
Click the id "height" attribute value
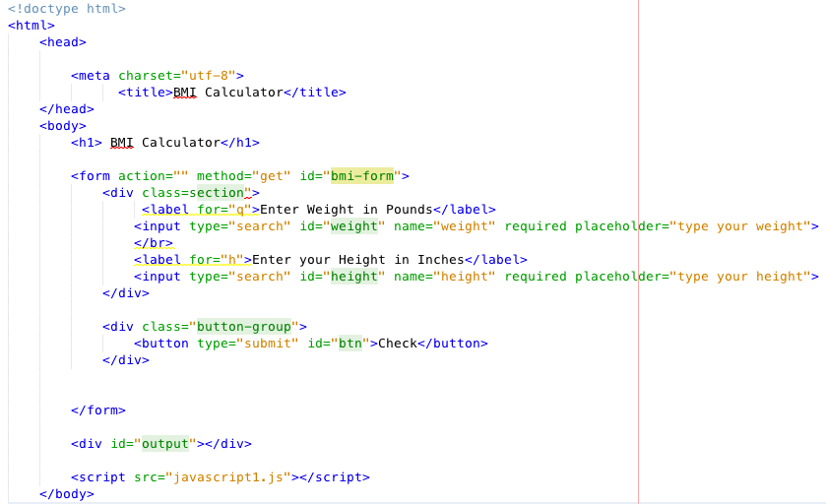point(354,277)
